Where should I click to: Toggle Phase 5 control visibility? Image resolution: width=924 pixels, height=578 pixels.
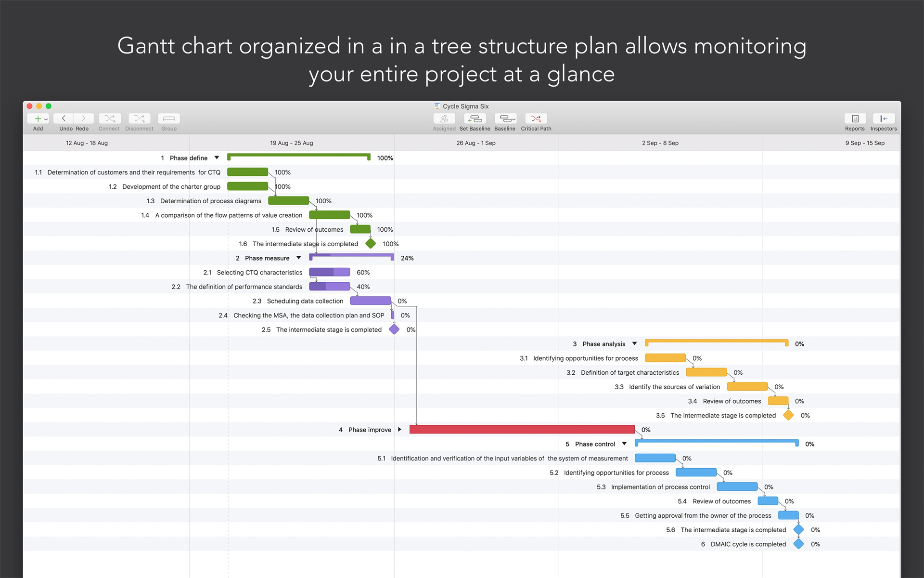(x=625, y=444)
